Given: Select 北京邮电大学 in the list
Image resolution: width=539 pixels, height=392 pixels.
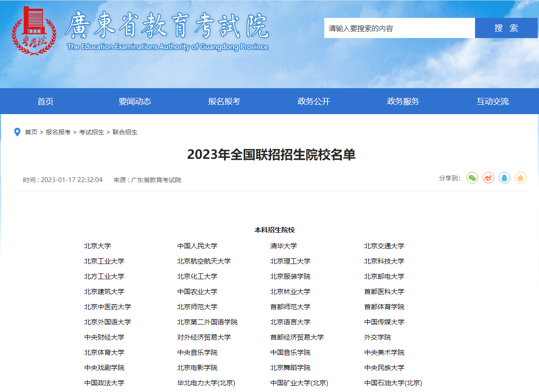Looking at the screenshot, I should 384,277.
